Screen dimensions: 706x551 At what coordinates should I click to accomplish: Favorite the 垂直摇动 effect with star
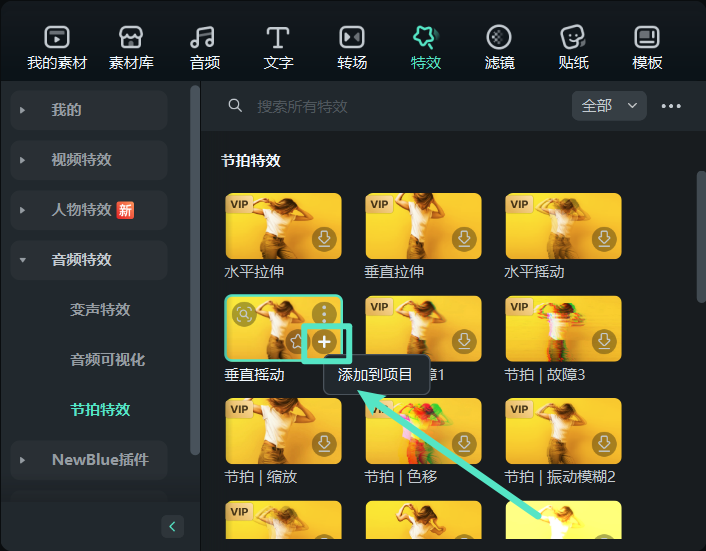click(x=297, y=342)
